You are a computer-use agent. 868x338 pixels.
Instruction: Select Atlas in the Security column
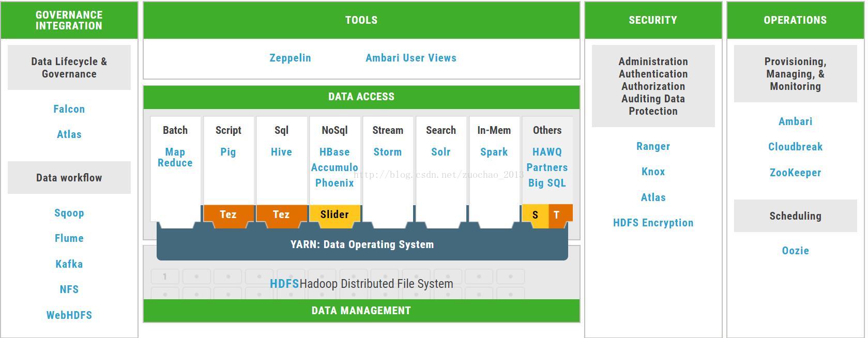653,197
